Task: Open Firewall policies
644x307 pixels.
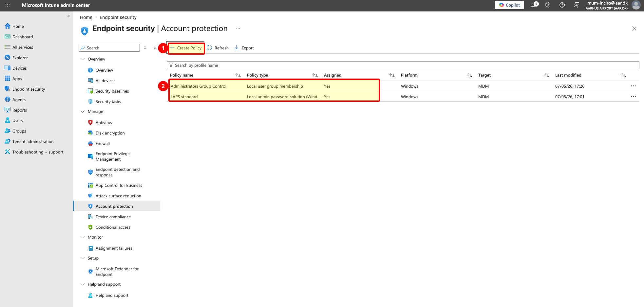Action: (x=103, y=143)
